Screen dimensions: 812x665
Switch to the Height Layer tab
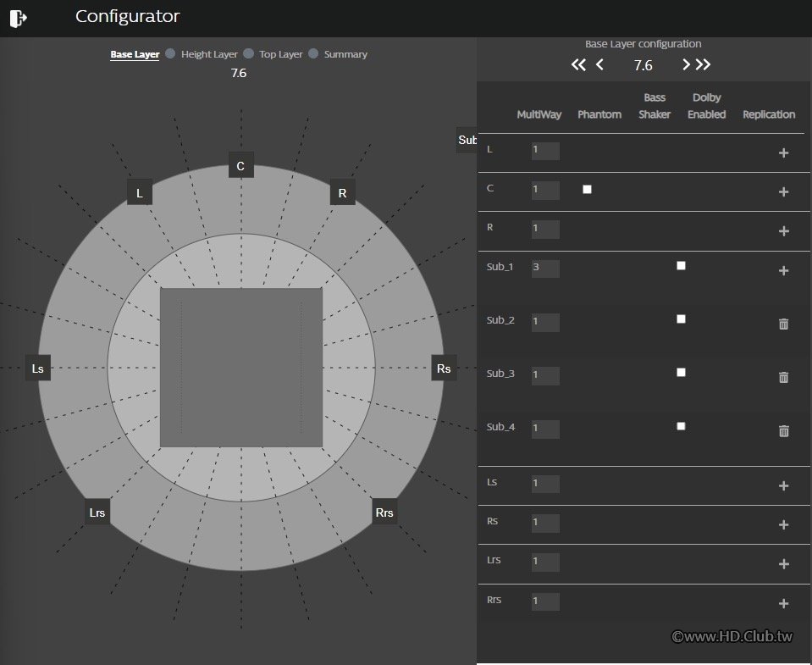click(x=209, y=54)
